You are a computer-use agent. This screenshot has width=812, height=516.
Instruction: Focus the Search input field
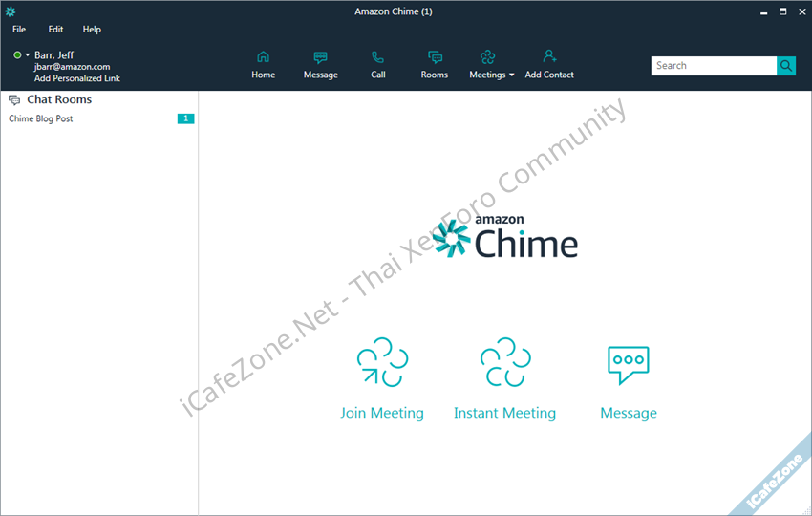714,66
